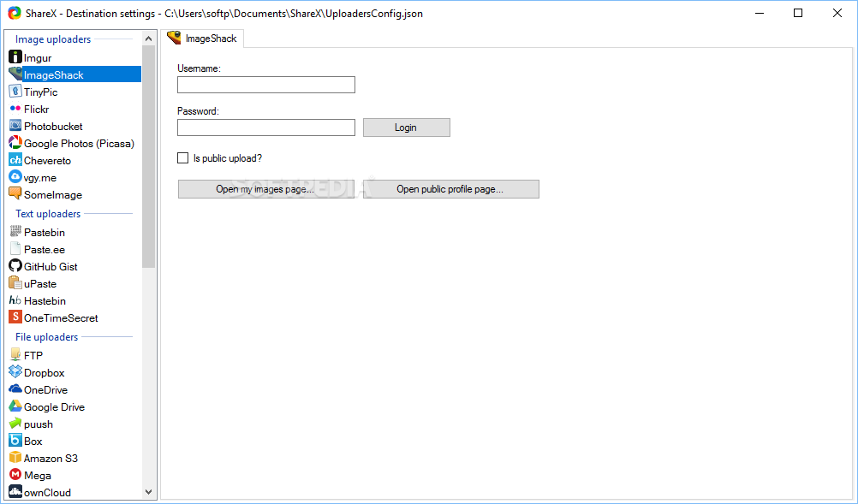
Task: Select the Dropbox box icon
Action: 15,372
